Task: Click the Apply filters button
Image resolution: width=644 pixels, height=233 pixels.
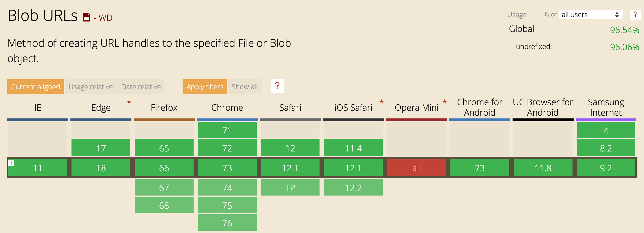Action: [x=205, y=86]
